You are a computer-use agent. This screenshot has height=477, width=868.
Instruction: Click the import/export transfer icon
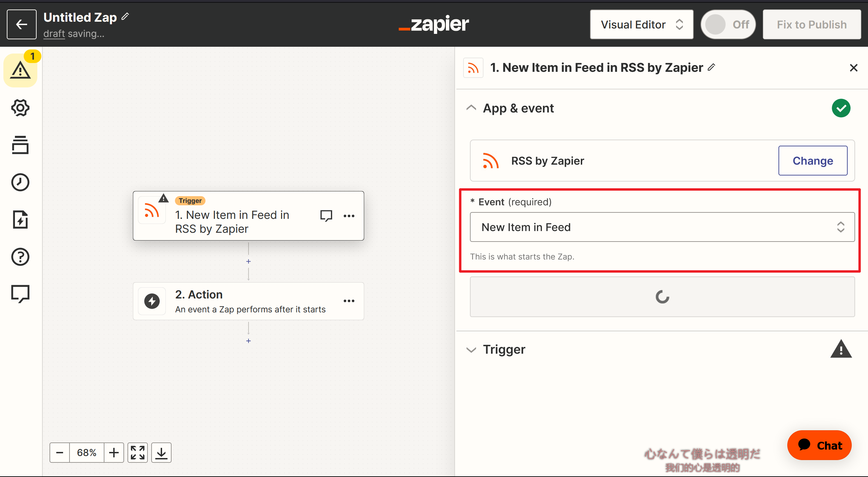coord(21,220)
